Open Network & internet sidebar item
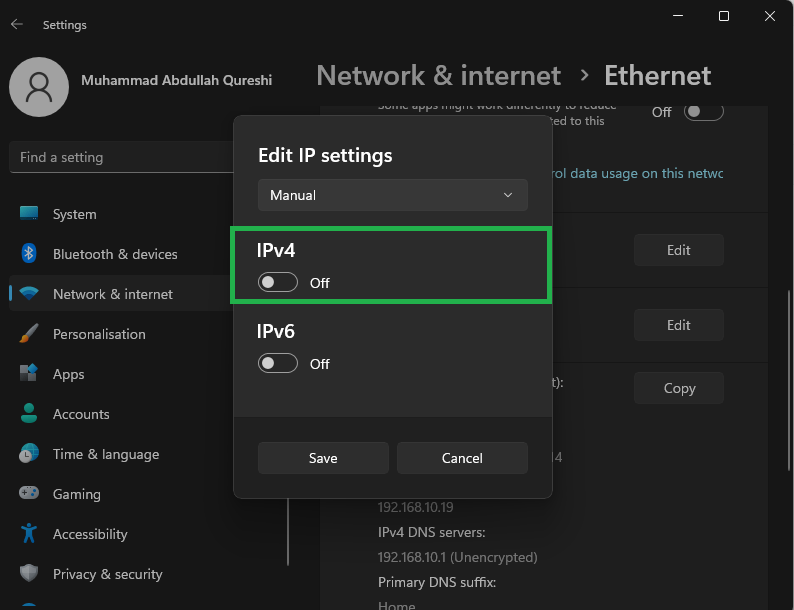Image resolution: width=794 pixels, height=610 pixels. coord(113,294)
